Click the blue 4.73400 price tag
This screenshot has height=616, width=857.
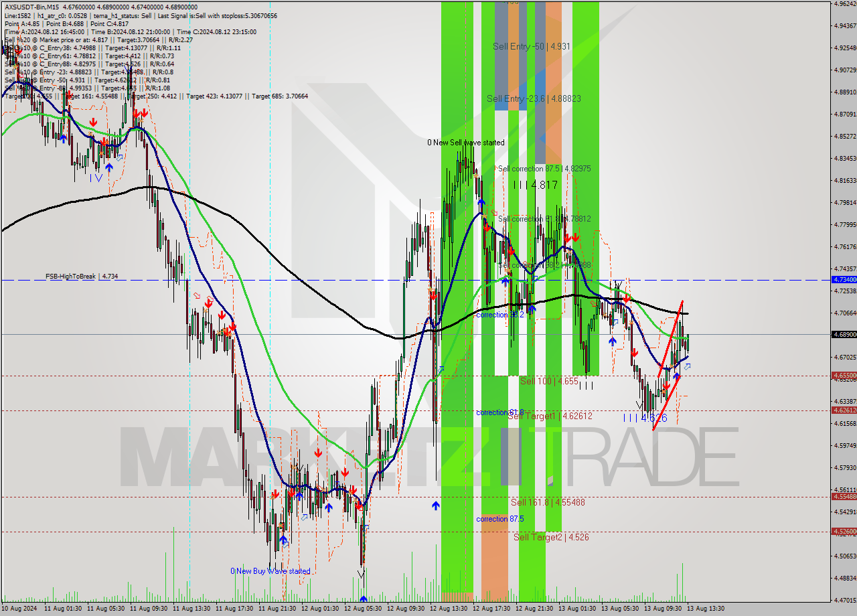pyautogui.click(x=844, y=280)
